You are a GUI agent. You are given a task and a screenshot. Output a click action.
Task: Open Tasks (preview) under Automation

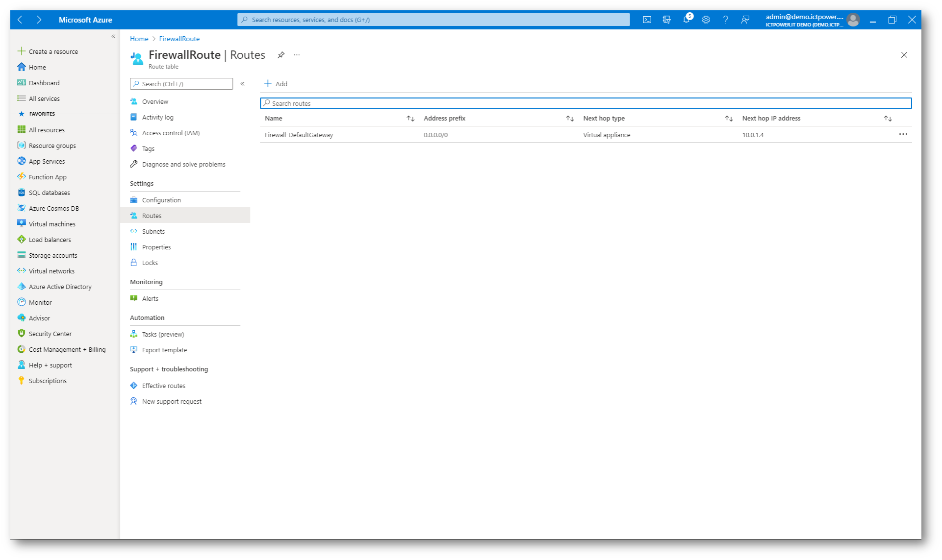[163, 334]
